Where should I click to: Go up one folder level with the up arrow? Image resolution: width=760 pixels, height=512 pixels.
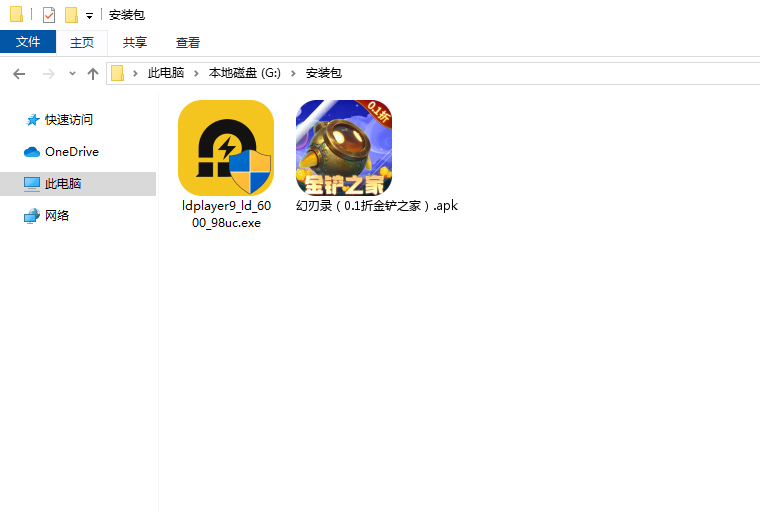point(93,74)
